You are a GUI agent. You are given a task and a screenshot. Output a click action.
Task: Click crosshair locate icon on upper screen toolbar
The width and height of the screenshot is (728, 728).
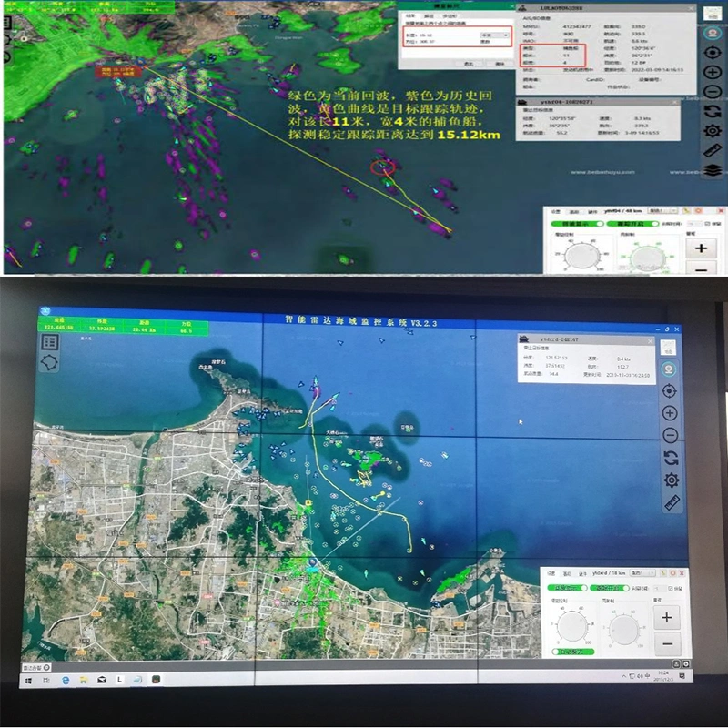click(x=713, y=53)
